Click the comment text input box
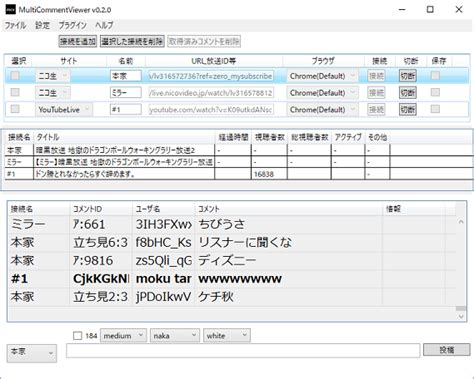 point(243,350)
